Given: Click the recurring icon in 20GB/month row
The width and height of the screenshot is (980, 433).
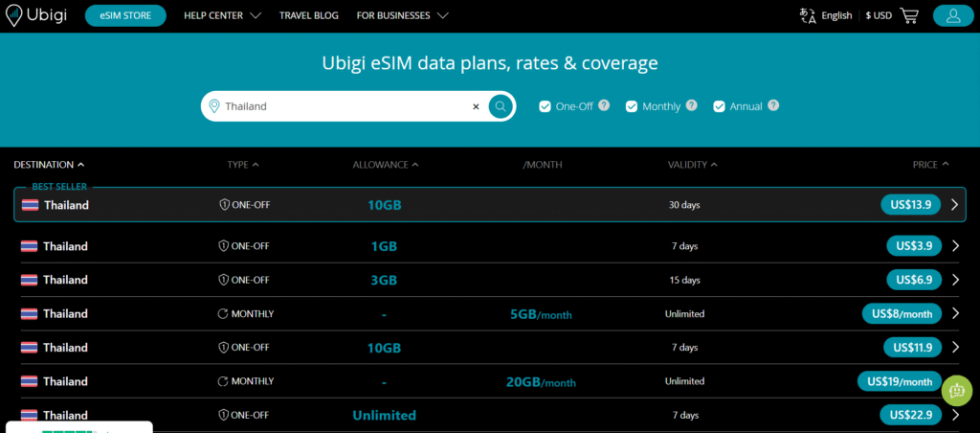Looking at the screenshot, I should 222,381.
